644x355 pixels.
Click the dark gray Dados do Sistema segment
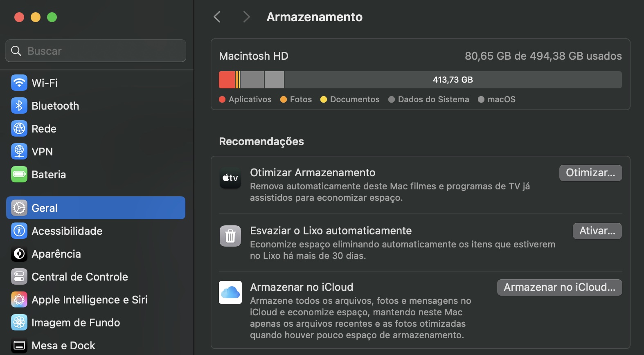pyautogui.click(x=252, y=80)
